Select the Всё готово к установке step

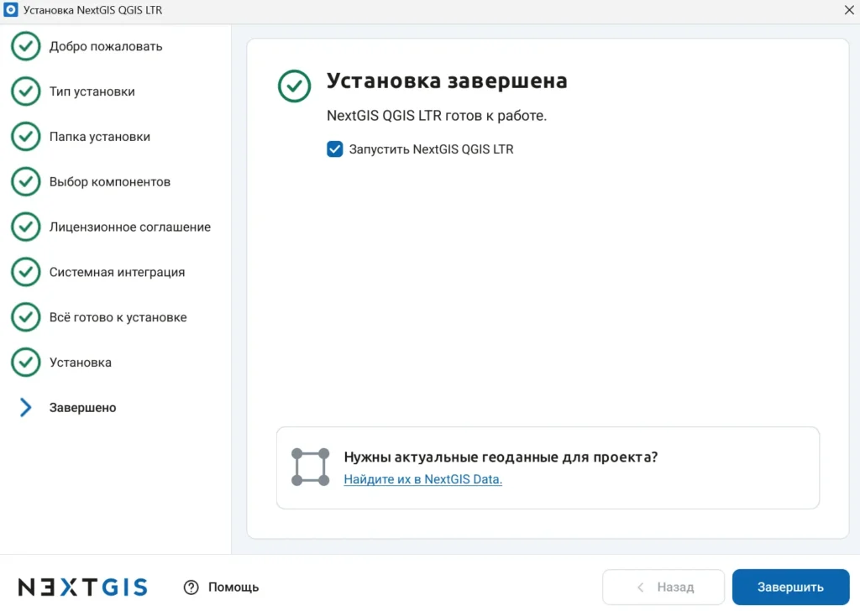pyautogui.click(x=118, y=317)
